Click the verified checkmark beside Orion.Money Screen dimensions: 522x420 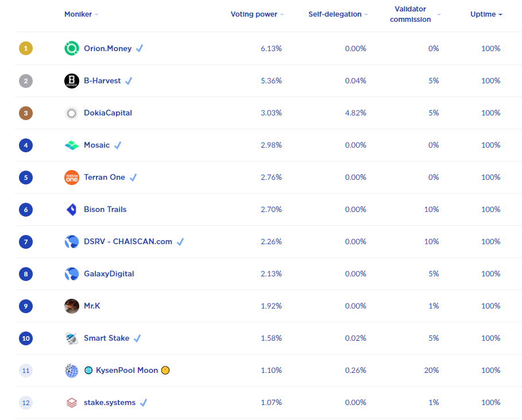(x=140, y=49)
